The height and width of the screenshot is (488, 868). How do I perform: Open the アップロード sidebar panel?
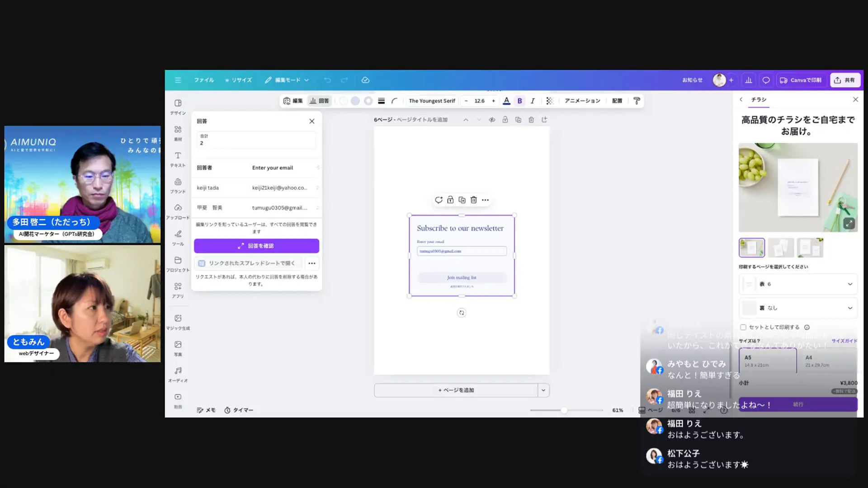click(178, 211)
